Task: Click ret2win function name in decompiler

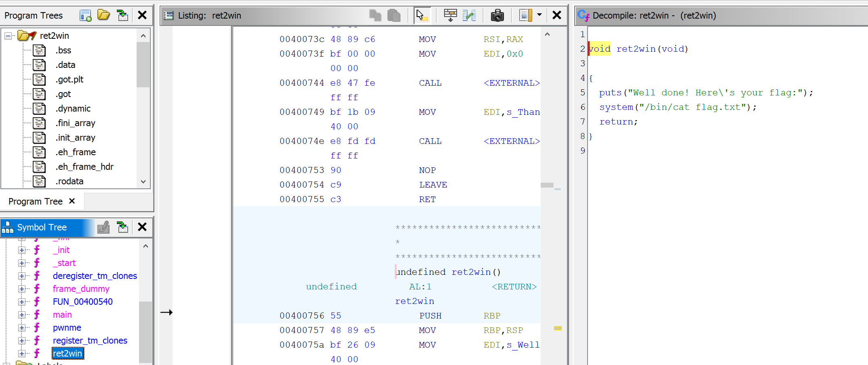Action: 636,49
